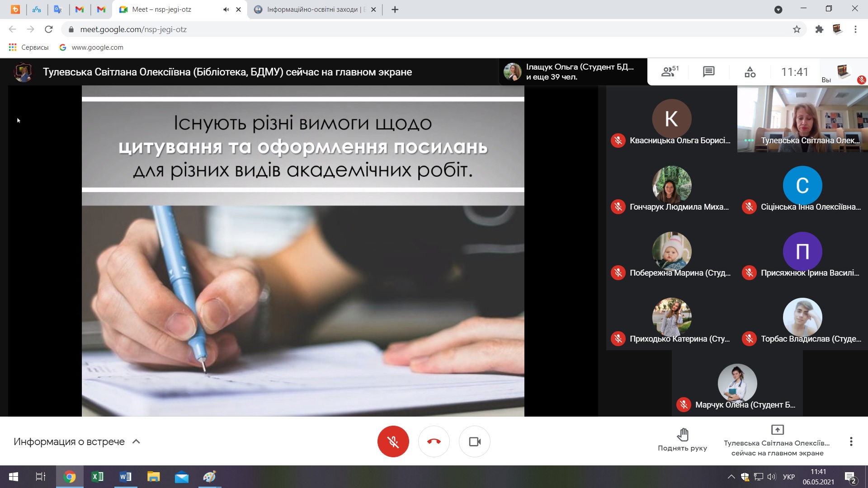
Task: Mute the Meet tab audio speaker icon
Action: (x=226, y=9)
